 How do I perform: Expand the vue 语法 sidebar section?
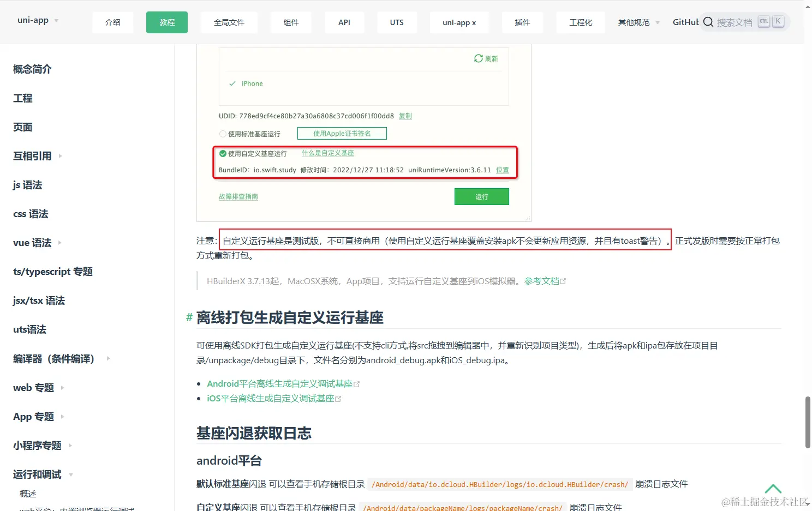click(x=59, y=243)
